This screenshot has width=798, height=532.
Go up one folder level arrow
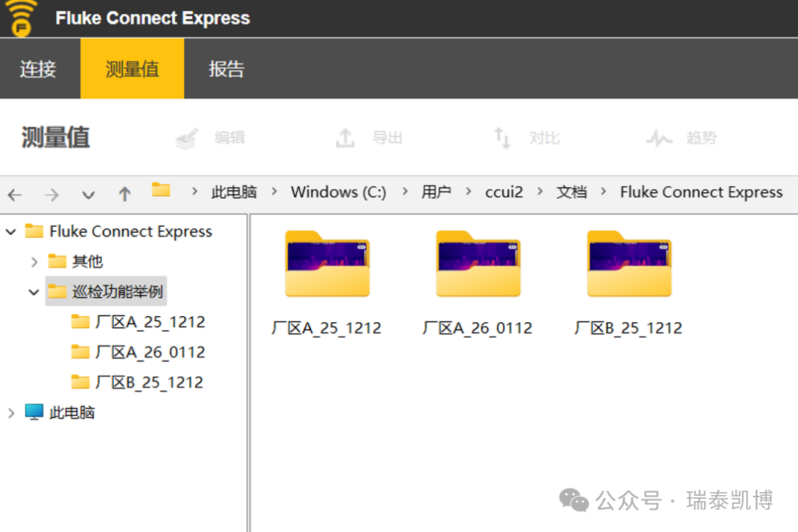(125, 195)
